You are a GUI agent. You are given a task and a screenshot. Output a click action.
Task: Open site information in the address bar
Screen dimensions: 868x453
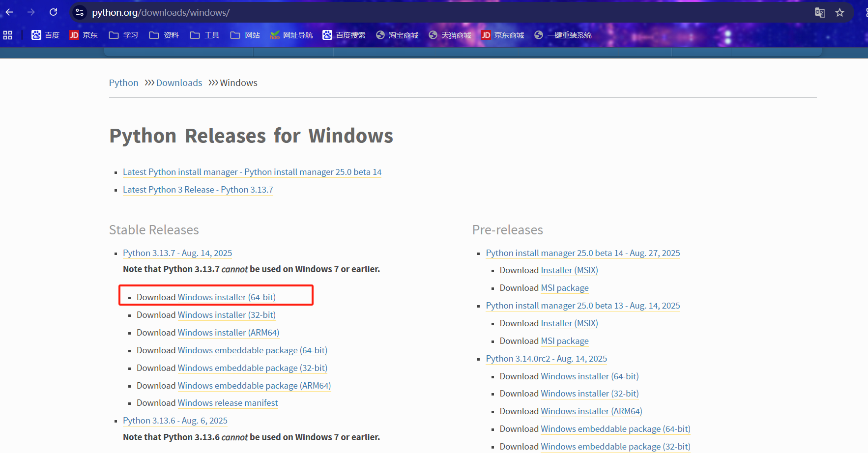tap(79, 12)
